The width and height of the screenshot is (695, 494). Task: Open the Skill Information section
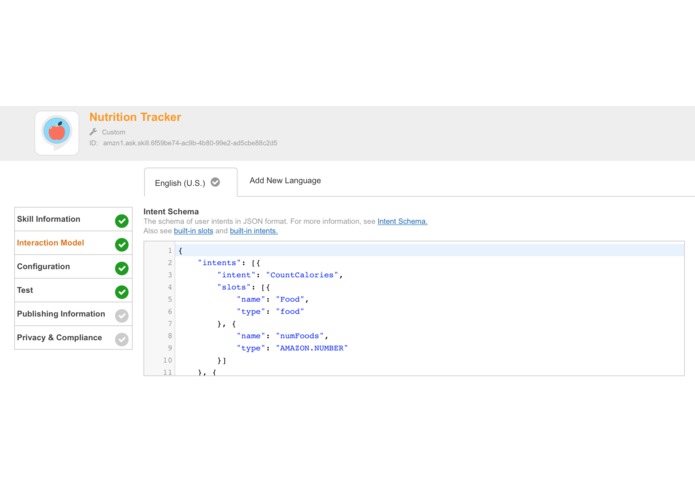[74, 219]
